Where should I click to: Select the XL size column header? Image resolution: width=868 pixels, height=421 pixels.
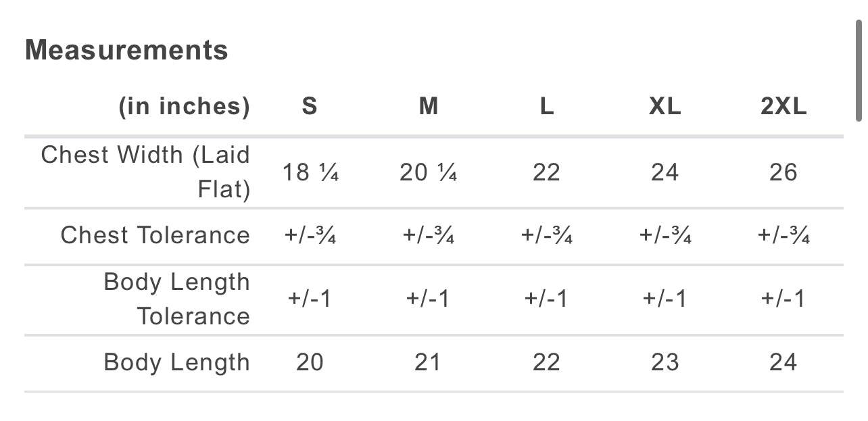tap(665, 107)
